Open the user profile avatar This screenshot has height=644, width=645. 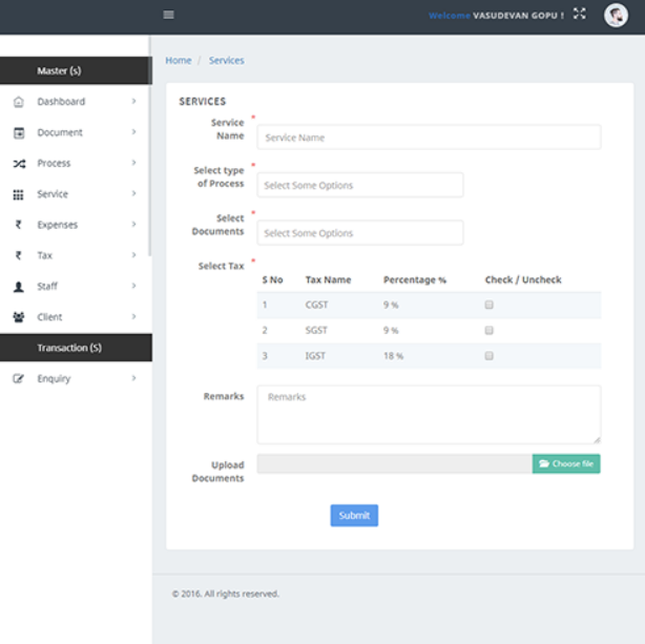[x=615, y=15]
